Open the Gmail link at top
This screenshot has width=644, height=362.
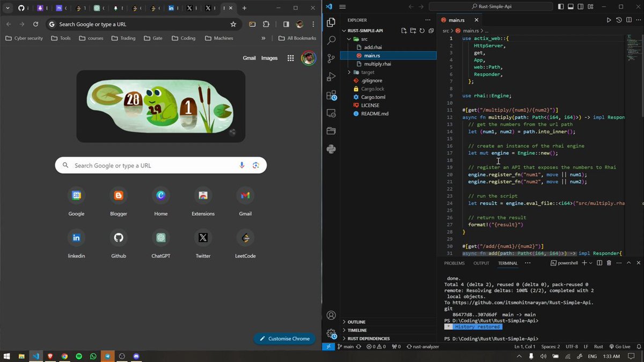[249, 58]
